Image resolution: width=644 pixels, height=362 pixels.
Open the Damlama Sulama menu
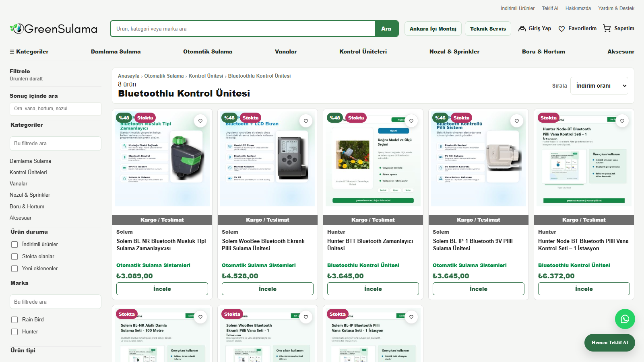click(116, 51)
